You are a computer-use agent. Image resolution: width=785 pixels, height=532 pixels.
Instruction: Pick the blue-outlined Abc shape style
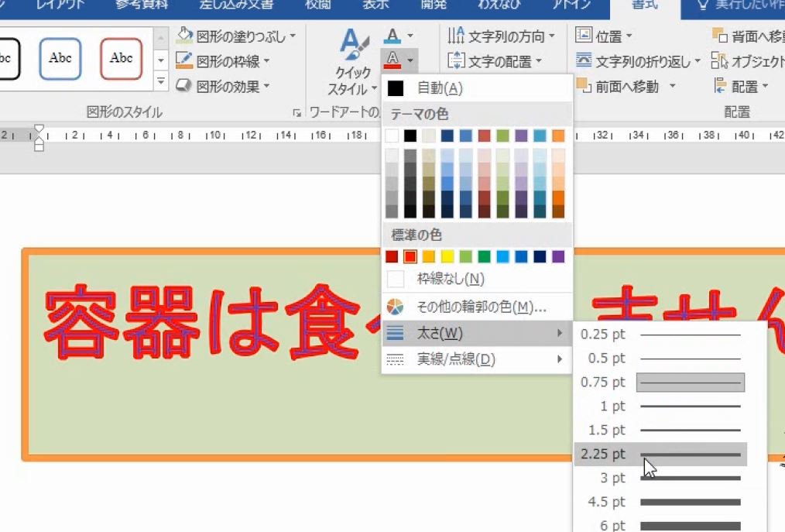point(60,59)
